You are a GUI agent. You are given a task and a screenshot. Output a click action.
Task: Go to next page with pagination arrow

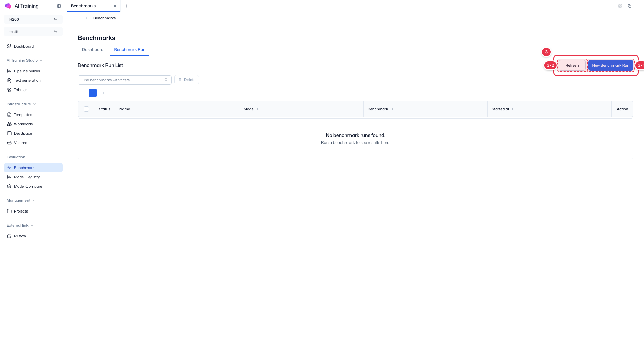(103, 93)
